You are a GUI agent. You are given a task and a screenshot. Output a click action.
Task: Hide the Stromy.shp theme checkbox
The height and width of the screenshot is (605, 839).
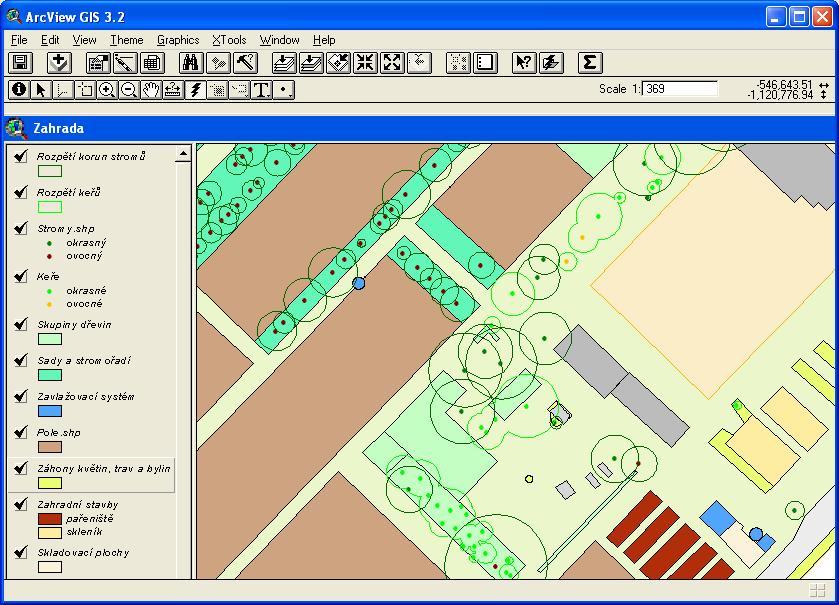click(x=21, y=228)
